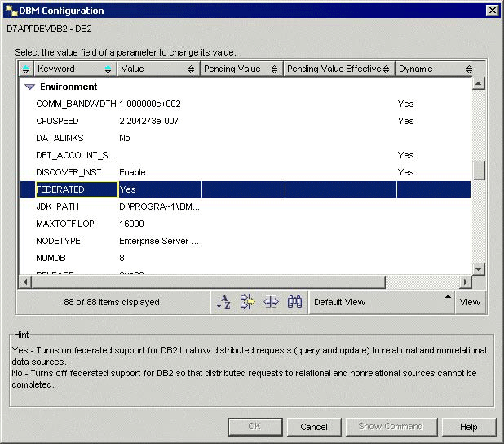Click the Dynamic Yes for DFT_ACCOUNT_S...

[x=405, y=155]
